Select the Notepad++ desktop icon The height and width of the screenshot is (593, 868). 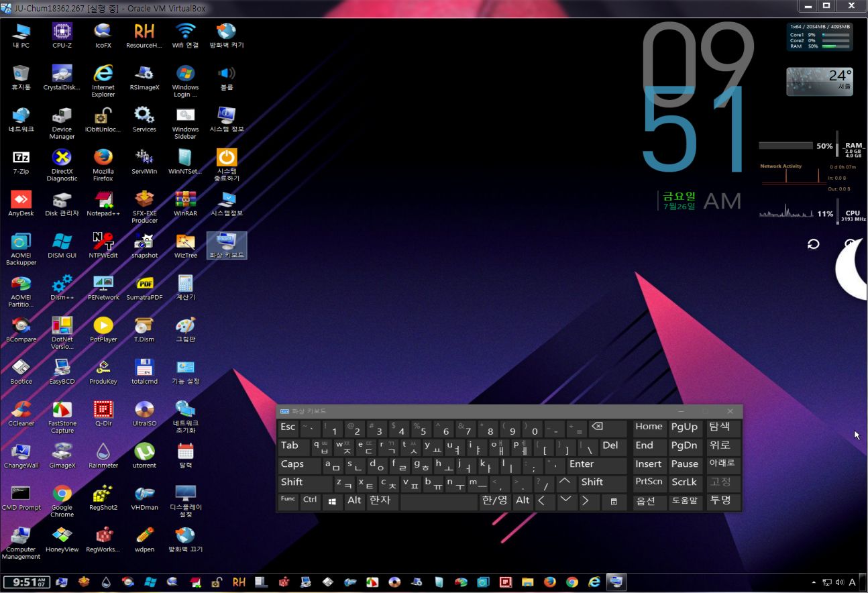point(103,203)
